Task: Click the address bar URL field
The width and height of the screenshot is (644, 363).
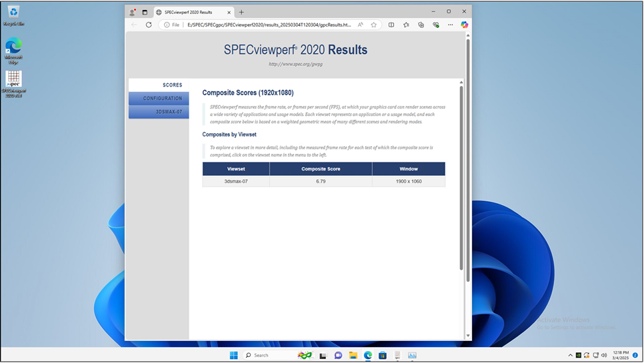Action: [x=269, y=25]
